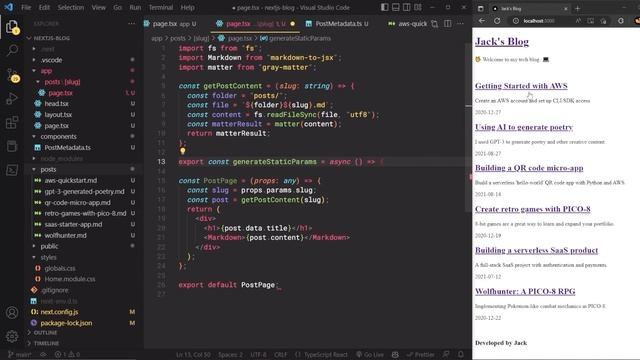
Task: Click Go Live in the status bar
Action: (x=370, y=354)
